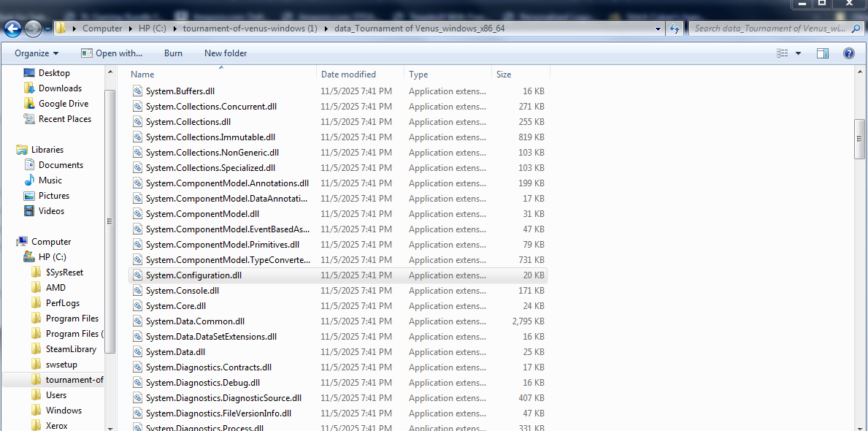Open the Users folder in the tree
868x431 pixels.
(56, 395)
